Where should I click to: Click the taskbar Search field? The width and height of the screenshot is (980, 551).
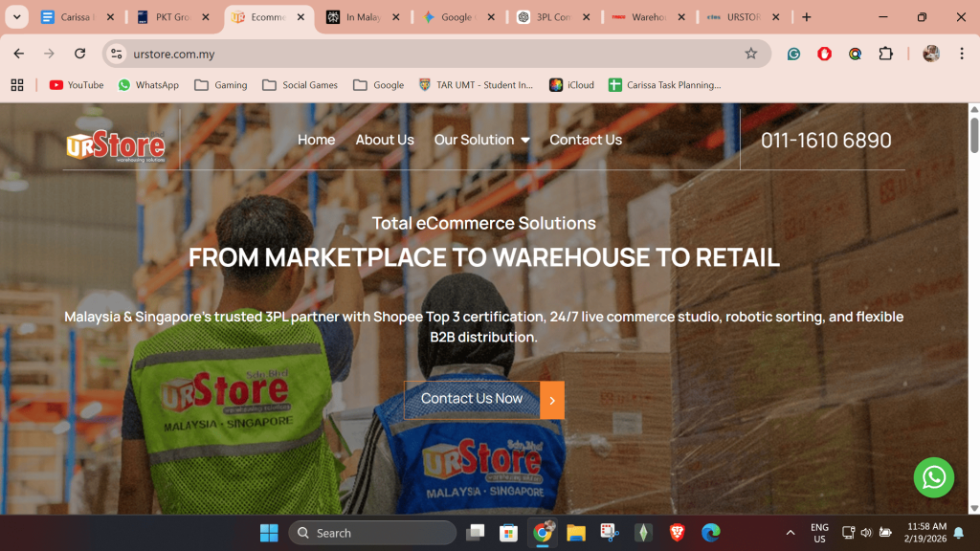373,532
